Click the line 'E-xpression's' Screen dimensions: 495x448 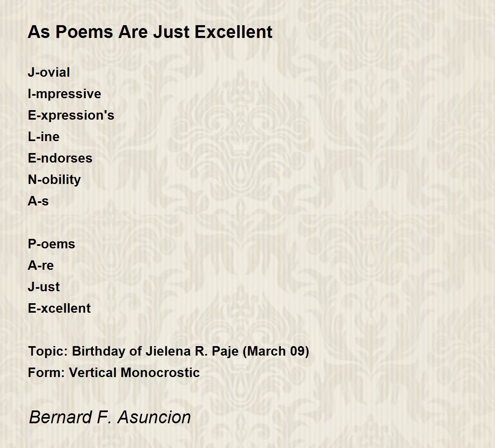tap(71, 115)
